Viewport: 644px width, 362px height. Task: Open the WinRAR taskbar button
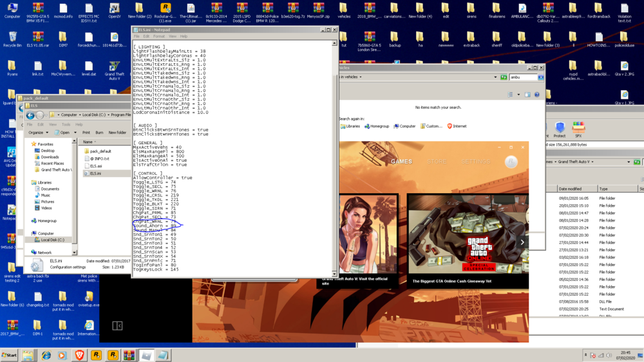pyautogui.click(x=129, y=355)
